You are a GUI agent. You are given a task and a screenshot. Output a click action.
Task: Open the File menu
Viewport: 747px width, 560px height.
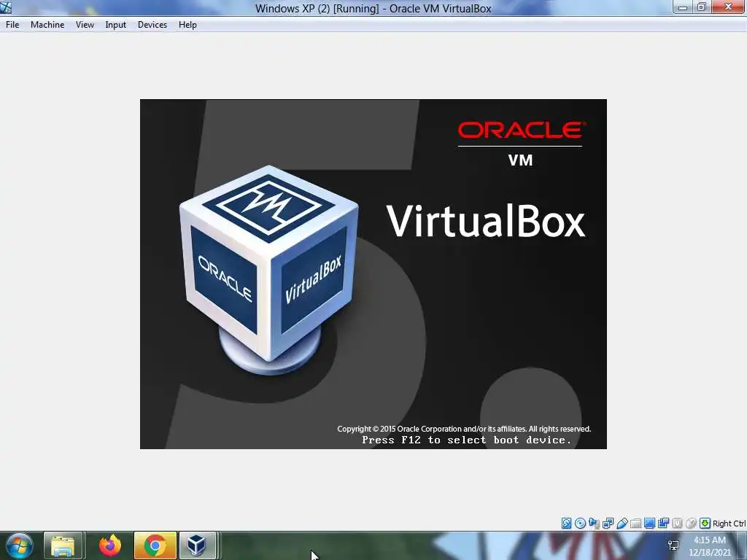(12, 25)
